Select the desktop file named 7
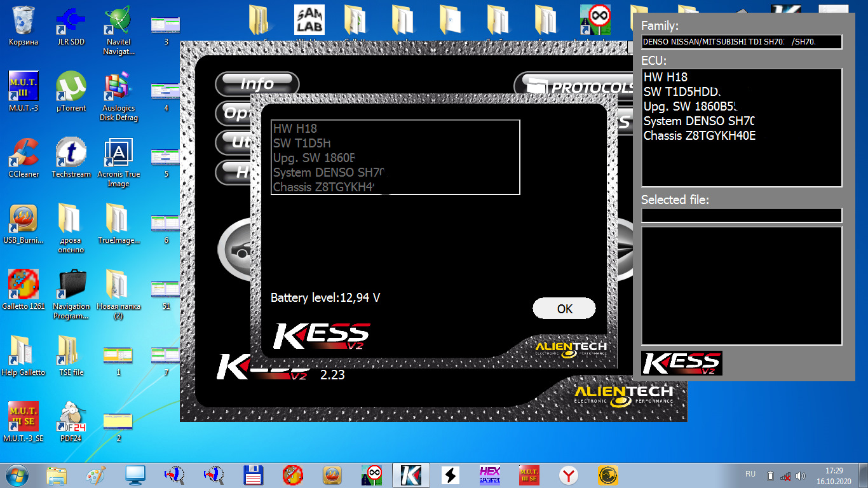The width and height of the screenshot is (868, 488). tap(166, 361)
